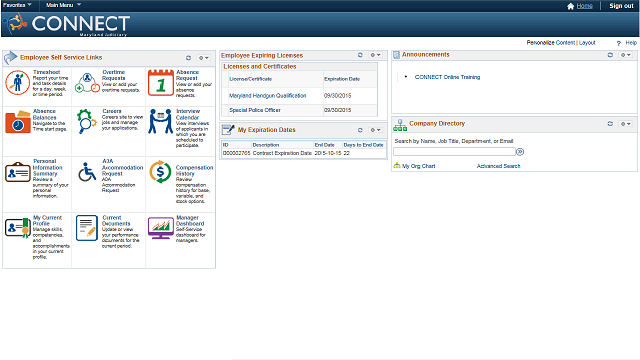Refresh the Announcements pagelet
This screenshot has width=640, height=360.
tap(610, 55)
